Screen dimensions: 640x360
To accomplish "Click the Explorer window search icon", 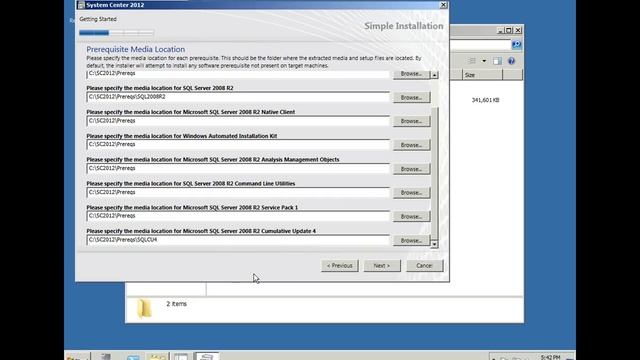I will [x=516, y=44].
